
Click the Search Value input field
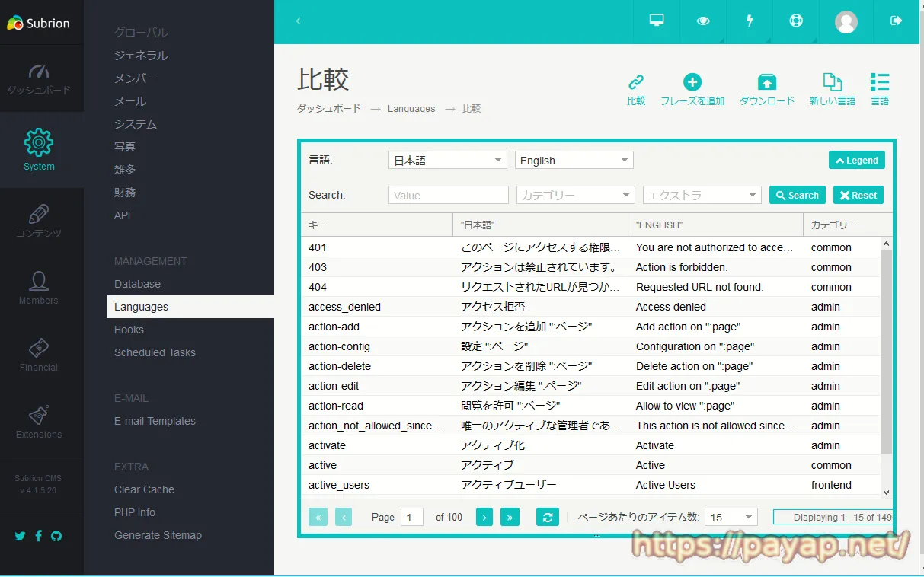tap(448, 196)
